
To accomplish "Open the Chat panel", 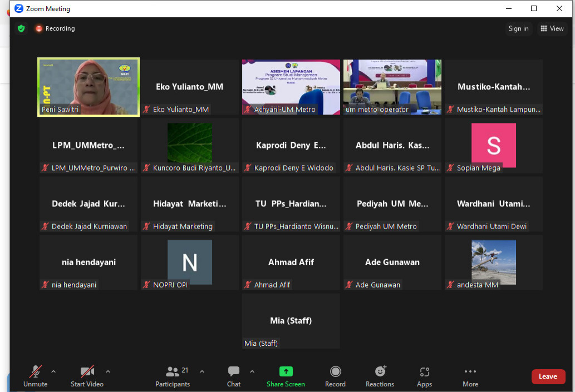I will click(x=234, y=375).
